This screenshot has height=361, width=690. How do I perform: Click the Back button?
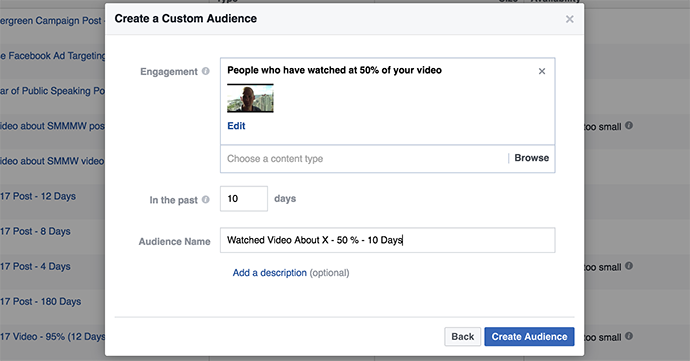point(462,337)
